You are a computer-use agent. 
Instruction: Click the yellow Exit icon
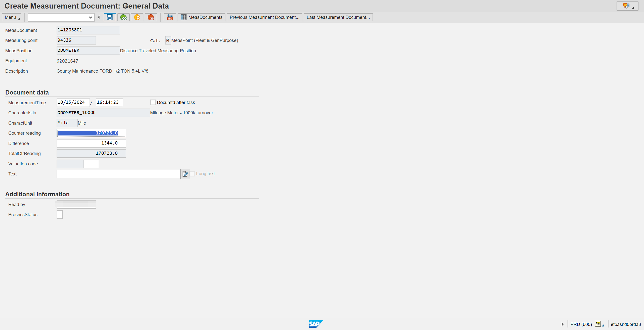[137, 17]
